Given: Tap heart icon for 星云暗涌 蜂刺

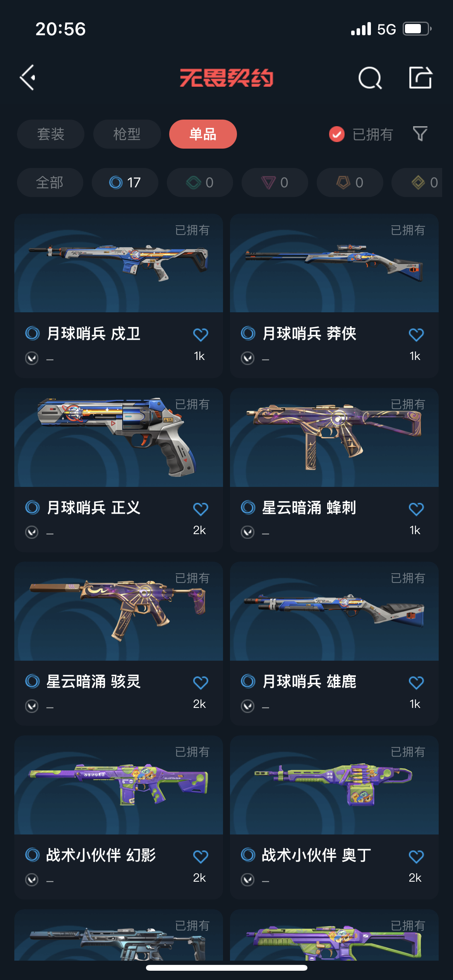Looking at the screenshot, I should click(x=416, y=509).
